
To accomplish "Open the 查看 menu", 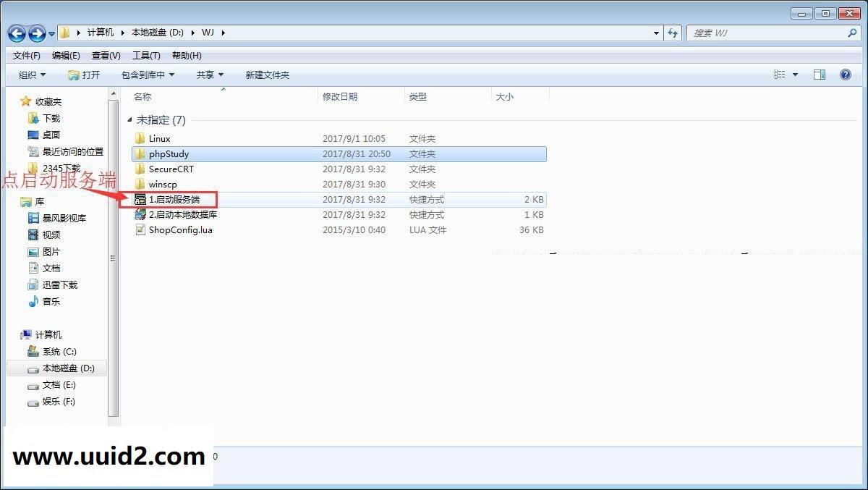I will pyautogui.click(x=105, y=55).
